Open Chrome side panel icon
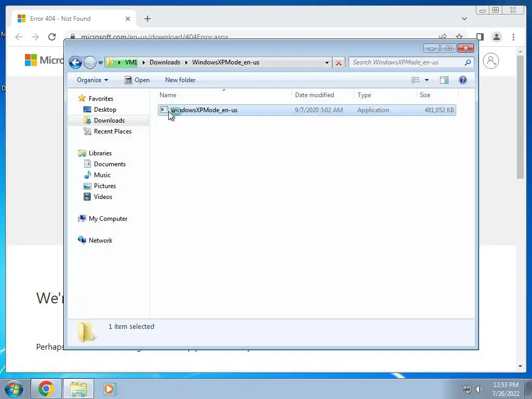 coord(480,37)
